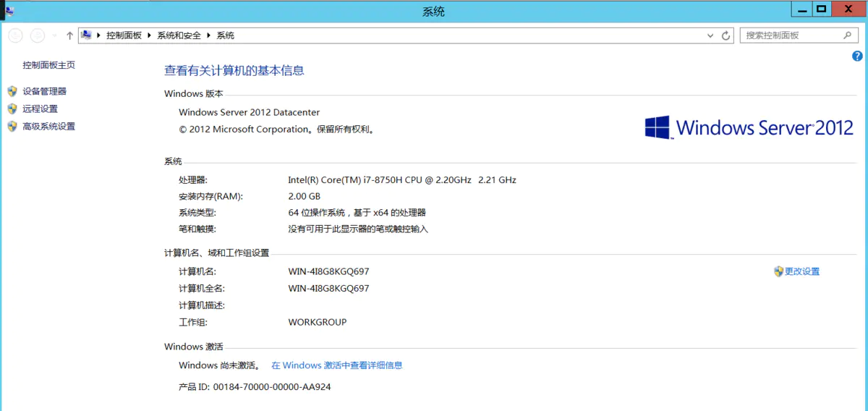The width and height of the screenshot is (868, 411).
Task: Click the shield icon beside 设备管理器
Action: tap(12, 91)
